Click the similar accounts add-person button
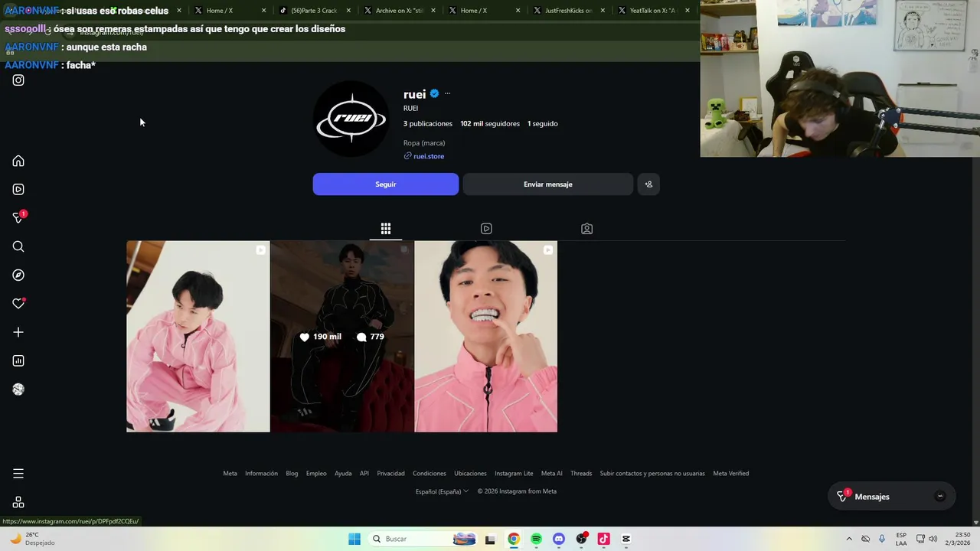The height and width of the screenshot is (551, 980). click(x=648, y=184)
